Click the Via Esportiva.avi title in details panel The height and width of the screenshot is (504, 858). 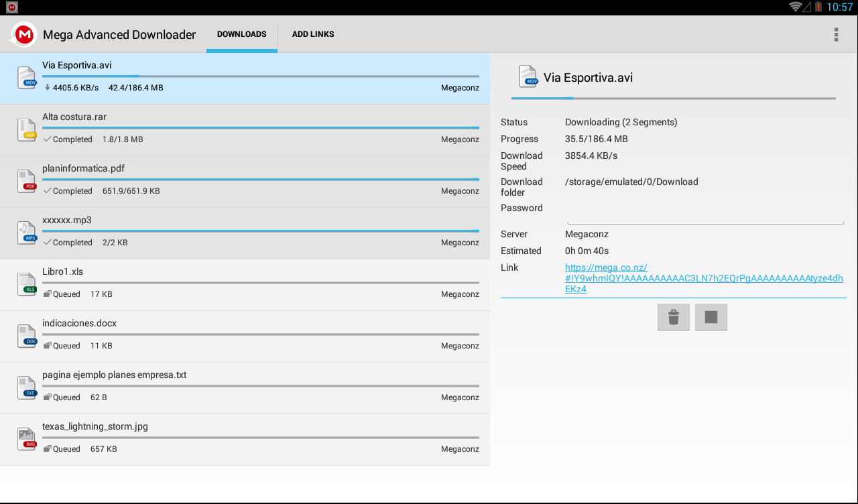pyautogui.click(x=589, y=78)
